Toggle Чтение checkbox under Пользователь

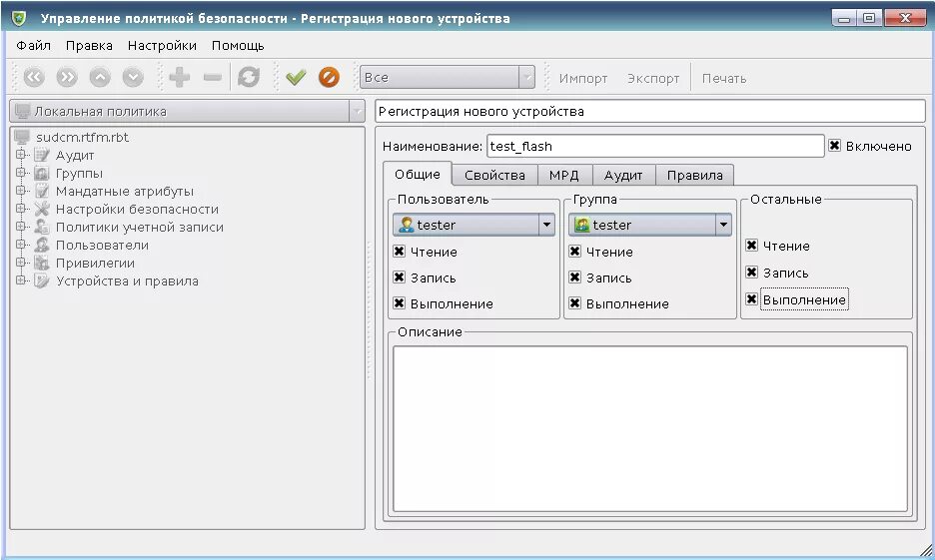pyautogui.click(x=400, y=251)
